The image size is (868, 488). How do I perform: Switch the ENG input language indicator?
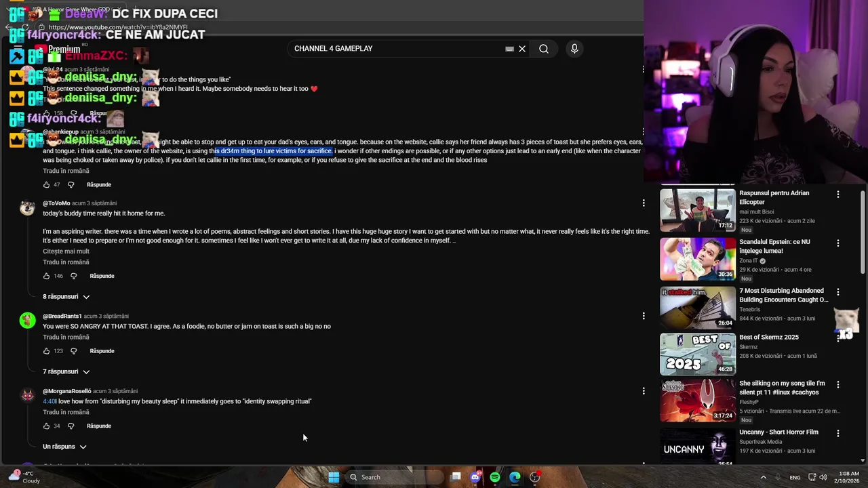click(x=795, y=477)
